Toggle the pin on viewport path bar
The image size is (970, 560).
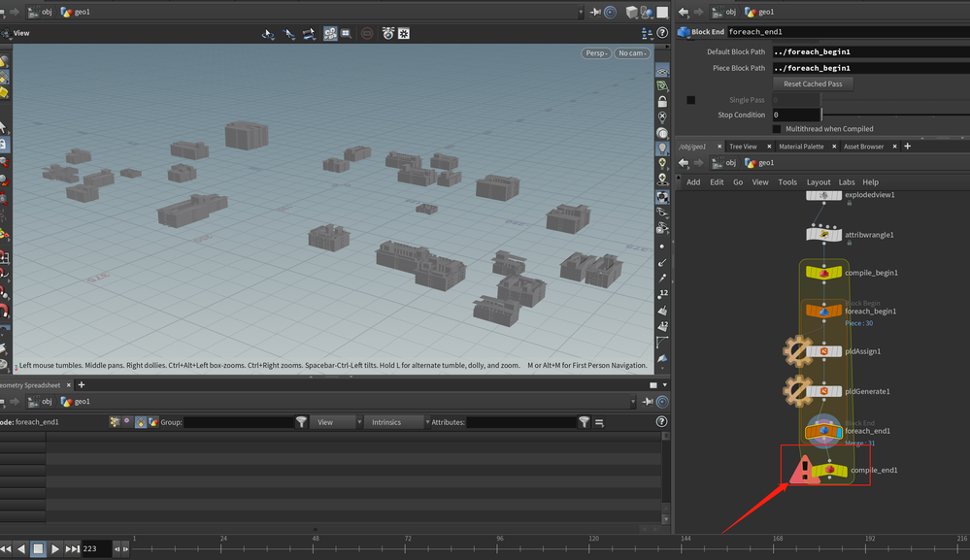pos(594,13)
